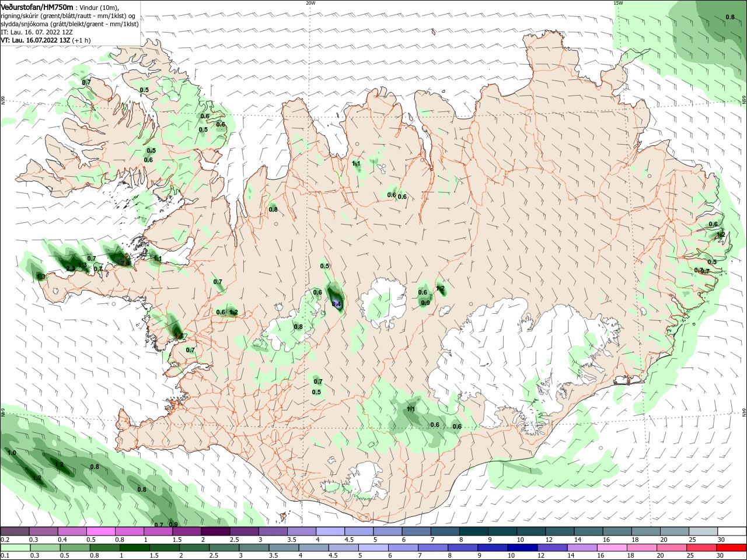This screenshot has height=560, width=747.
Task: Click the 'IT: Lau. 16. 07. 2022 12Z' line
Action: point(36,32)
